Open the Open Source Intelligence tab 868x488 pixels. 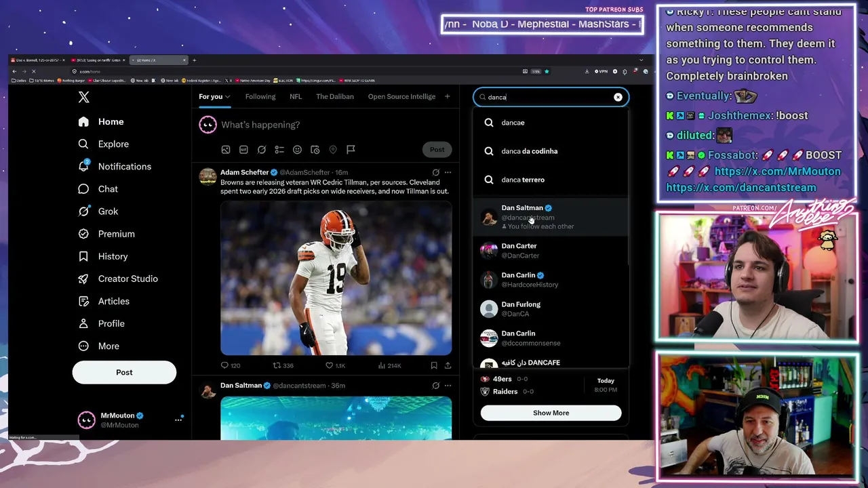click(x=401, y=96)
